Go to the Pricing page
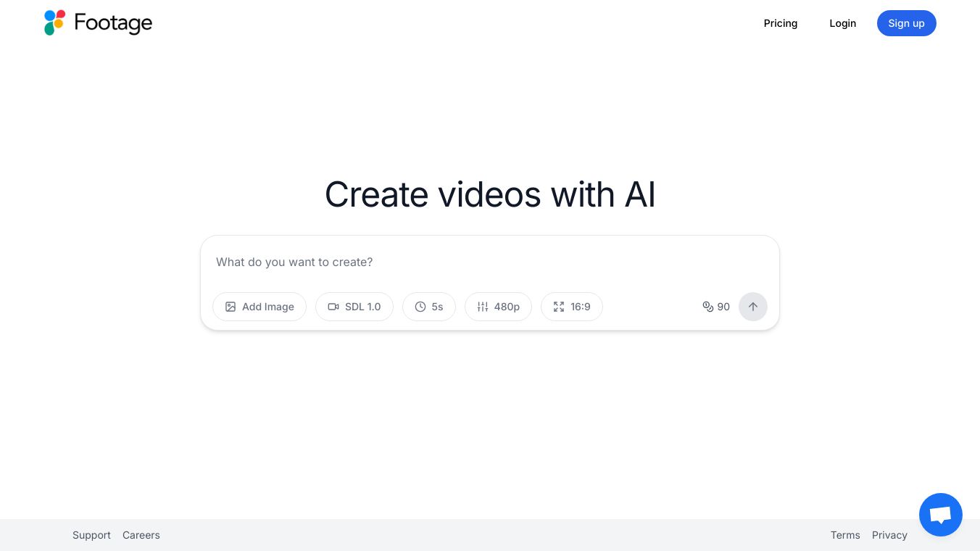This screenshot has height=551, width=980. click(x=781, y=23)
